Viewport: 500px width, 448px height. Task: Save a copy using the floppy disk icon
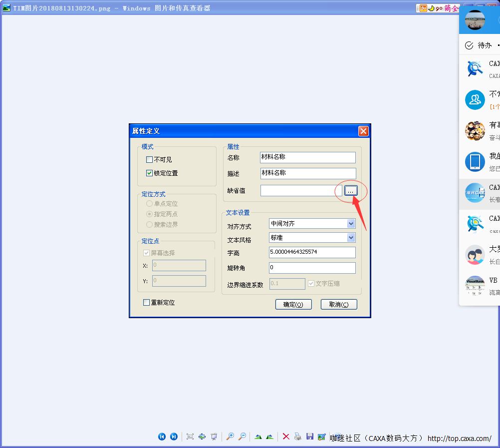coord(310,437)
